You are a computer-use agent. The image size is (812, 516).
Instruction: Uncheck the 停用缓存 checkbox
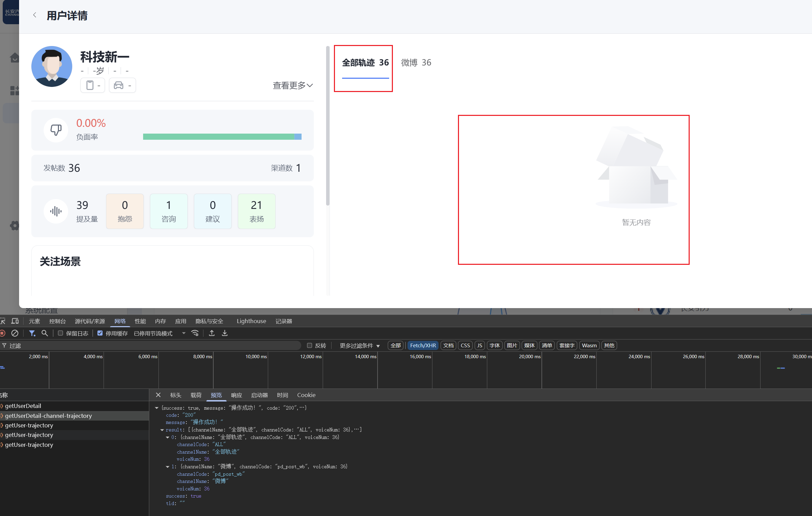tap(100, 333)
